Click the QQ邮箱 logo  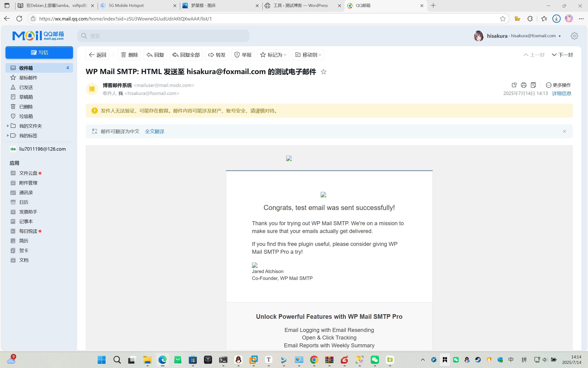pyautogui.click(x=38, y=36)
